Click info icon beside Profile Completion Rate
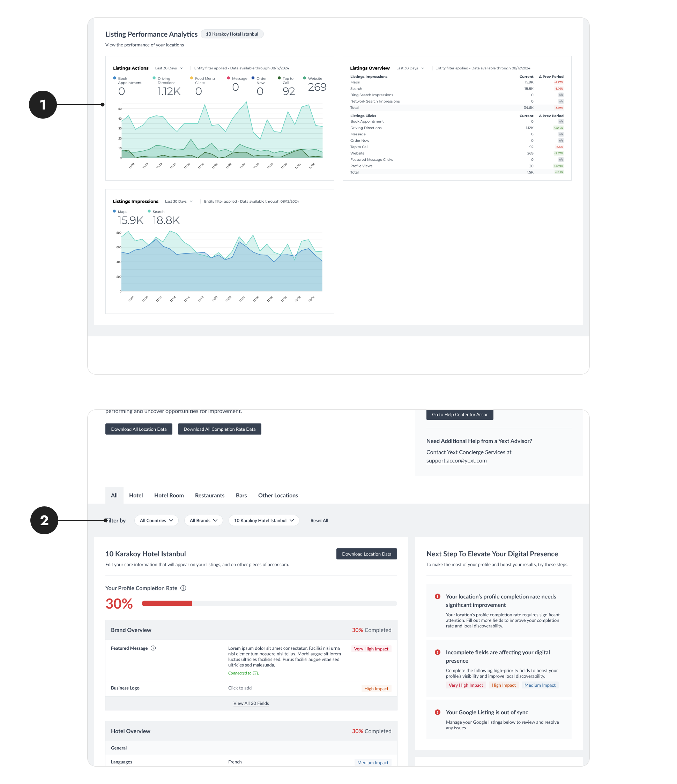 coord(183,588)
